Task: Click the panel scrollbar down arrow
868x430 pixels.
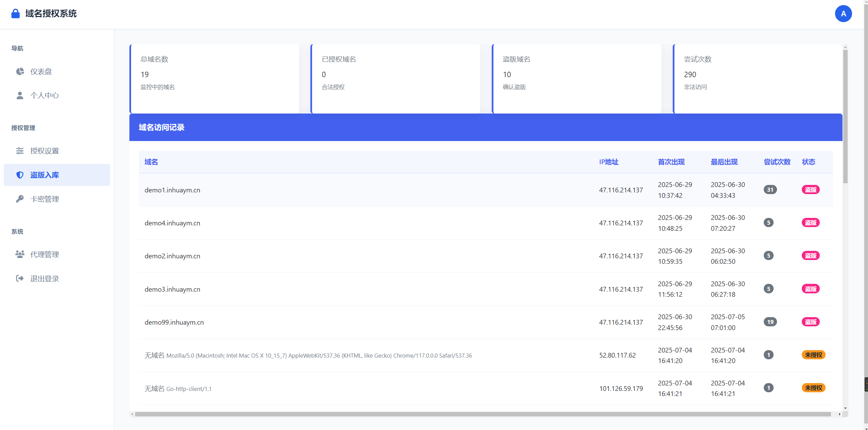Action: [845, 408]
